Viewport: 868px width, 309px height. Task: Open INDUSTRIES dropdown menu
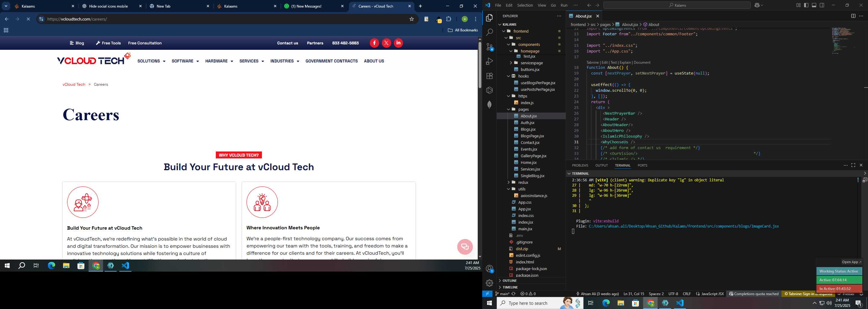click(x=285, y=61)
